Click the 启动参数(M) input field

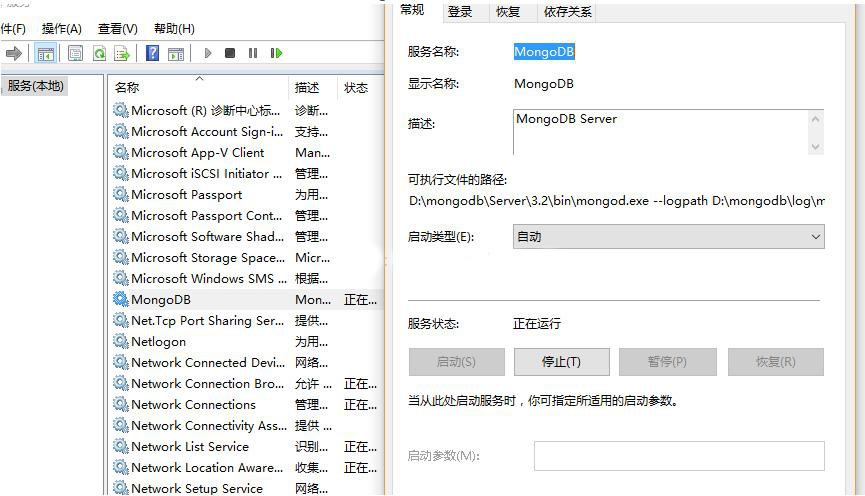click(x=679, y=456)
